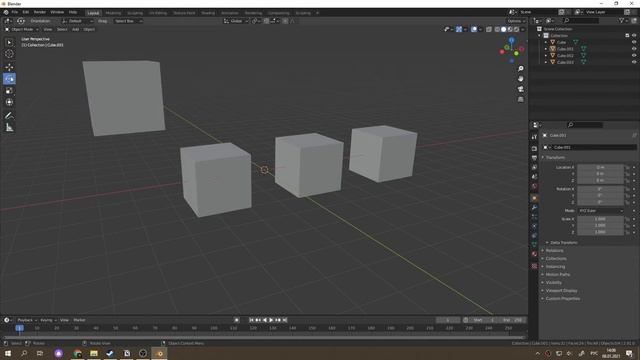
Task: Hide Cube.001 with its eye icon
Action: pos(634,49)
